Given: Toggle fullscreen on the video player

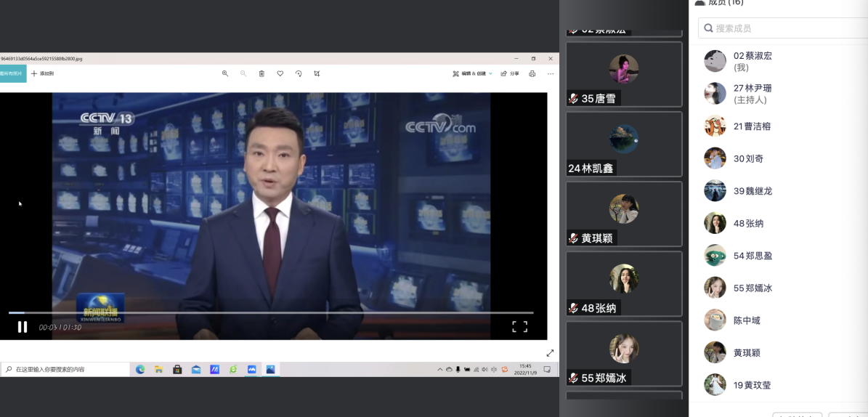Looking at the screenshot, I should pos(519,327).
